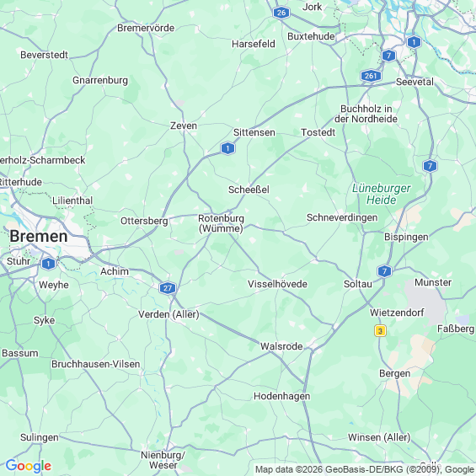476x476 pixels.
Task: Click the A7 shield near Soltau
Action: point(384,270)
